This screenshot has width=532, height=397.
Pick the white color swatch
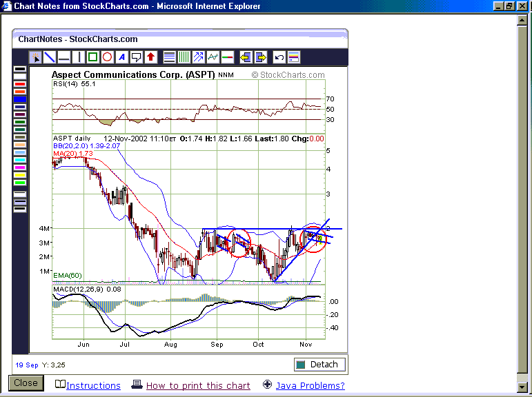[20, 77]
